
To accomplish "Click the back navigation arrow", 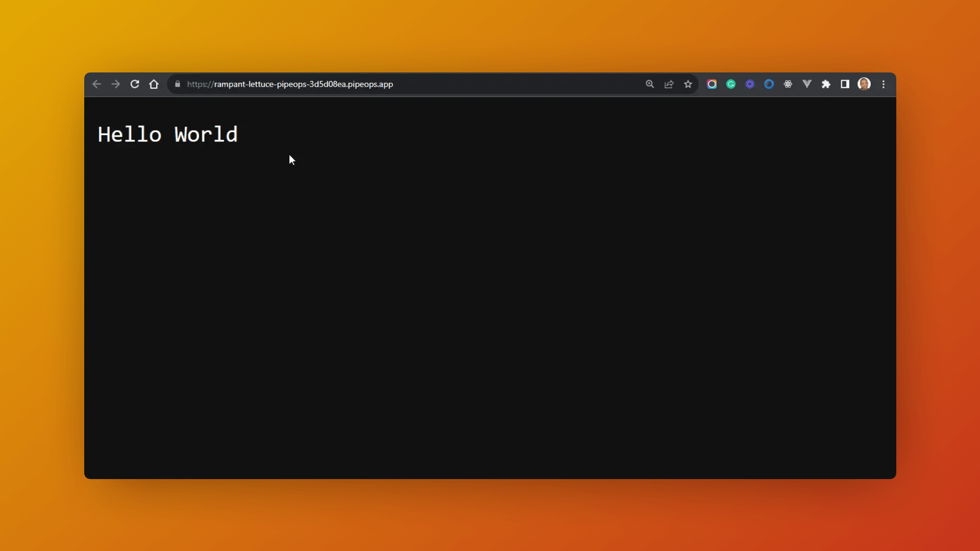I will click(x=97, y=84).
